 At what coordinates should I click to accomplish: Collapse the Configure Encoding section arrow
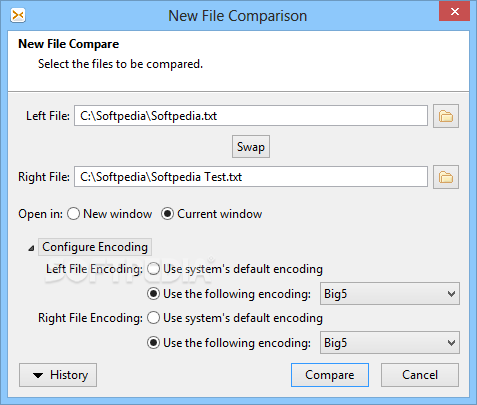31,248
